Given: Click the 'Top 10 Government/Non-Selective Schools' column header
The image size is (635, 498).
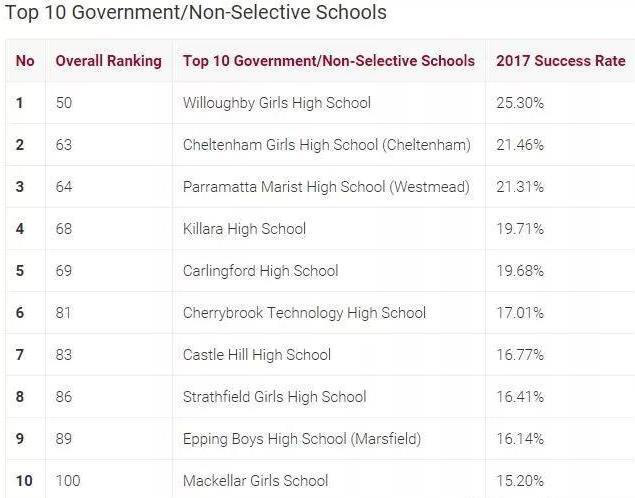Looking at the screenshot, I should [x=329, y=61].
